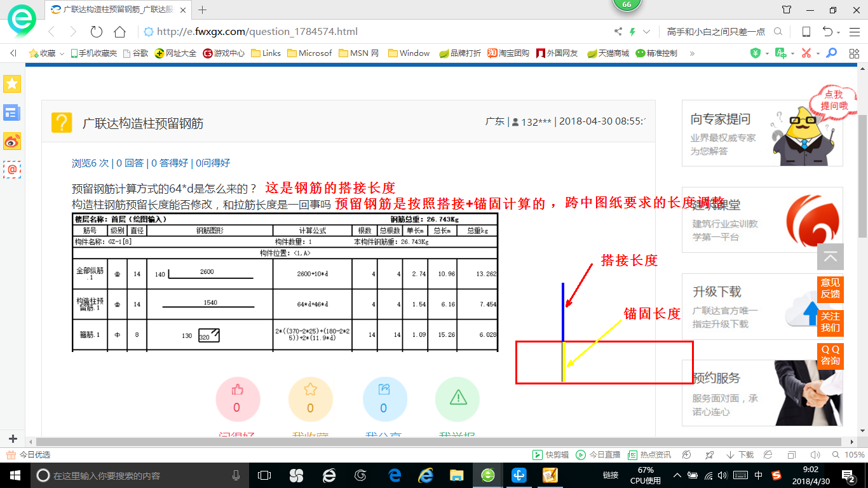Open 今日优选 in status bar

(29, 455)
